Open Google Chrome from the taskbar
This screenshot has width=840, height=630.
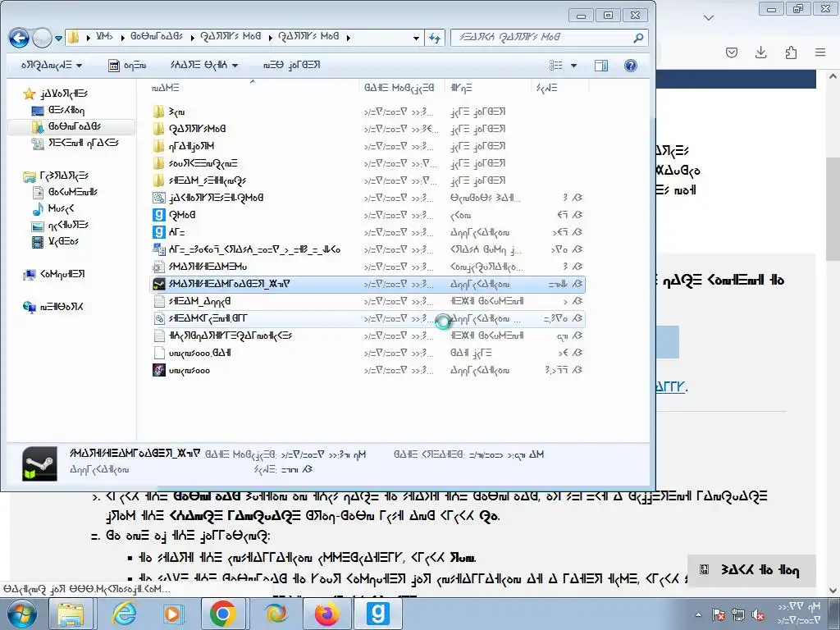[223, 614]
